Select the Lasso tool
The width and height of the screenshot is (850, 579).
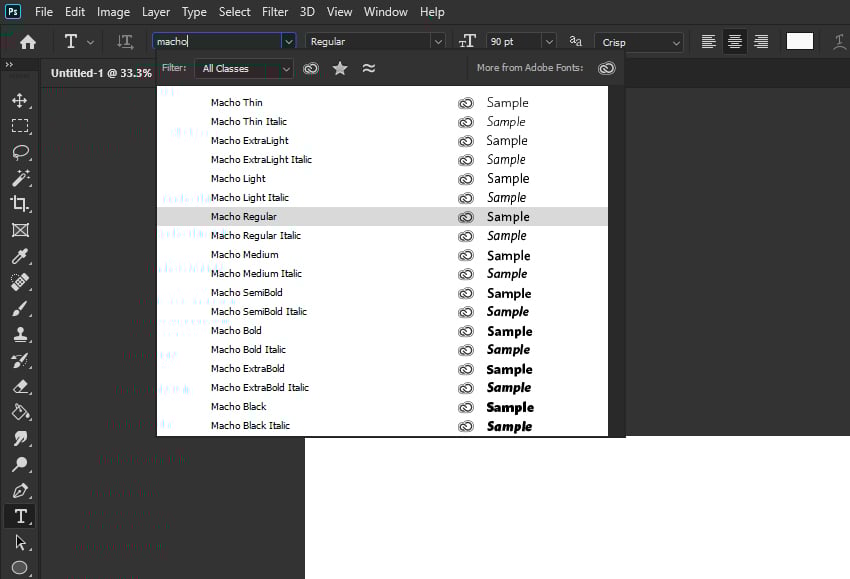click(20, 152)
